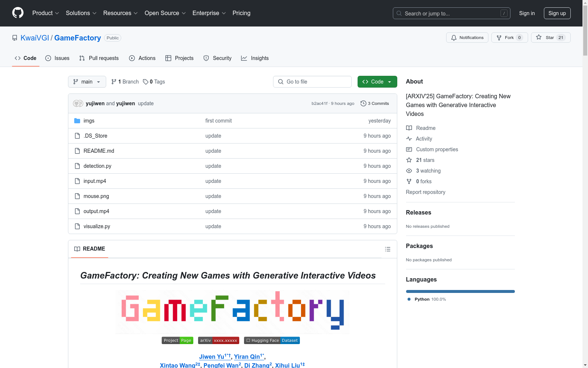This screenshot has height=368, width=588.
Task: Open the Yiran Qin author link
Action: click(249, 357)
